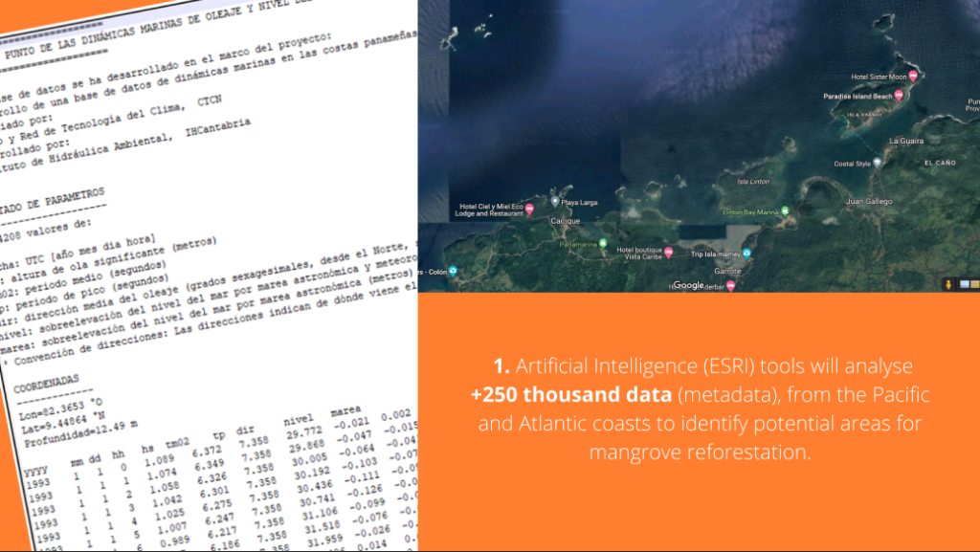
Task: Click the La Guaira town label
Action: coord(904,141)
